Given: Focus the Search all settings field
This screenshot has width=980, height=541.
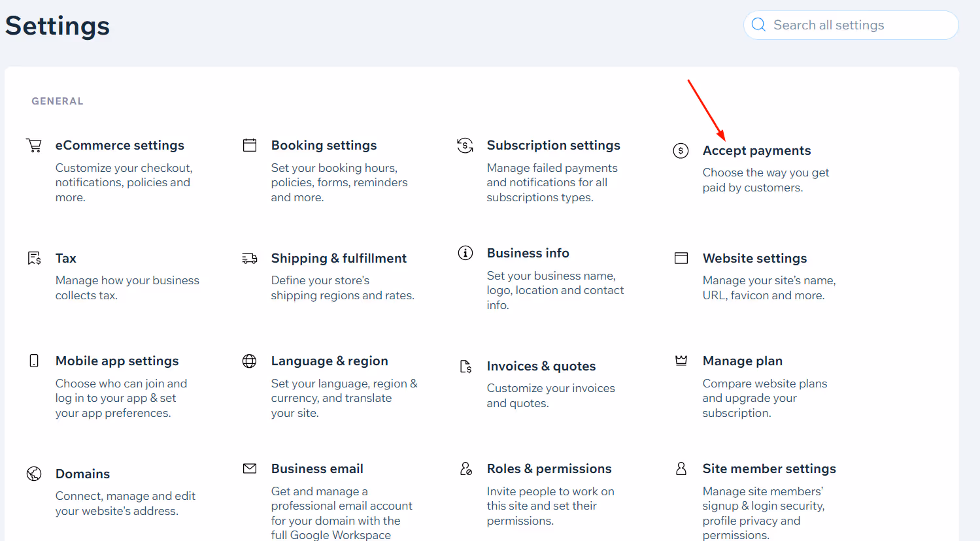Looking at the screenshot, I should point(851,25).
